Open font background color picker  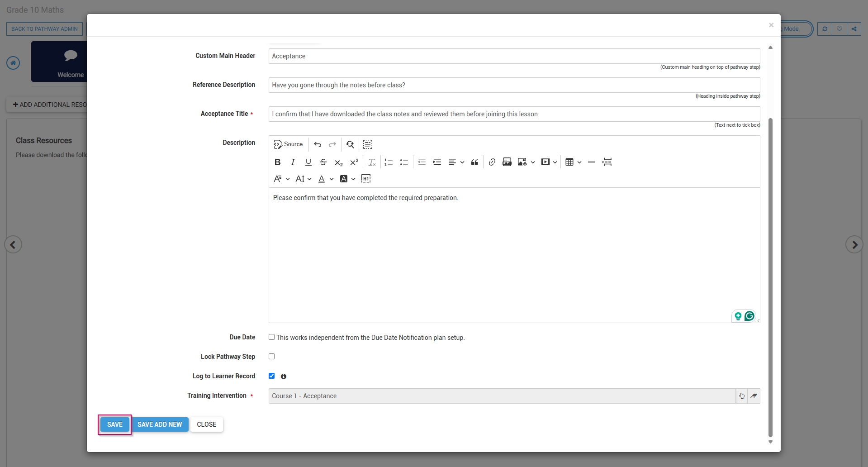347,179
